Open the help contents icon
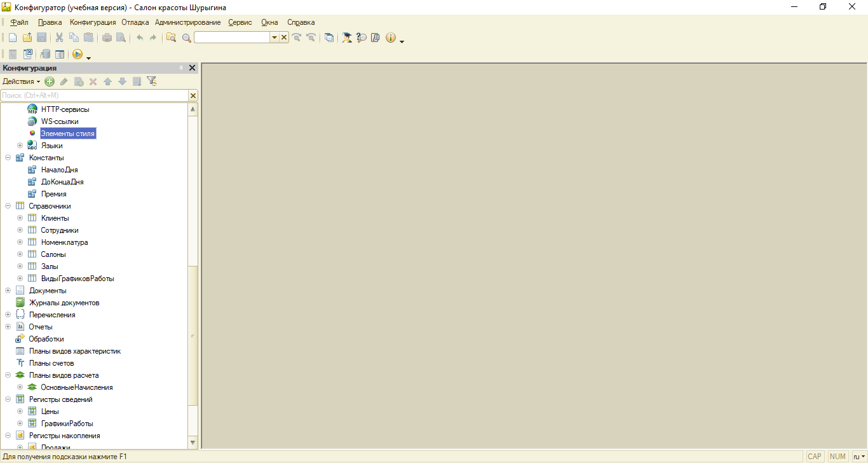This screenshot has width=868, height=463. (376, 38)
